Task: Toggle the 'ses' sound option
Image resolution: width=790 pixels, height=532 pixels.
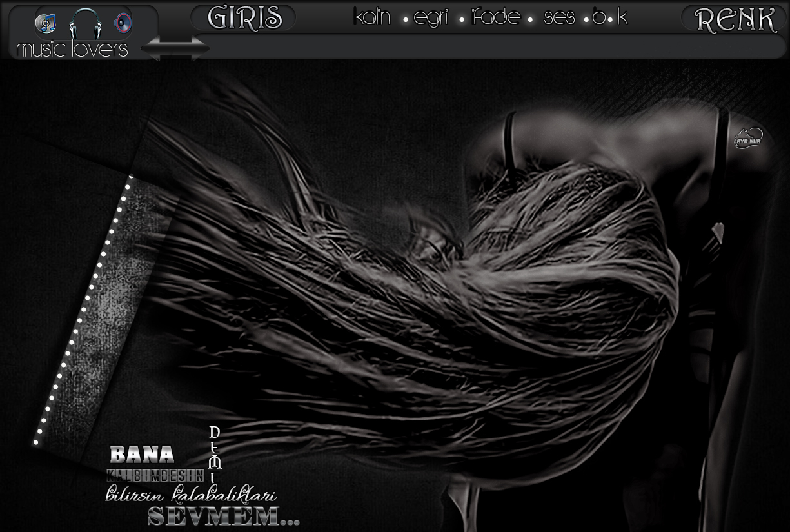Action: tap(559, 18)
